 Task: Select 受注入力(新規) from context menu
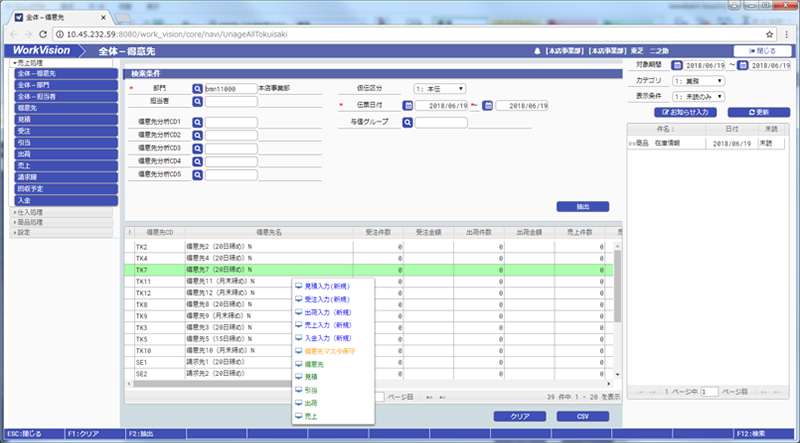click(x=327, y=299)
